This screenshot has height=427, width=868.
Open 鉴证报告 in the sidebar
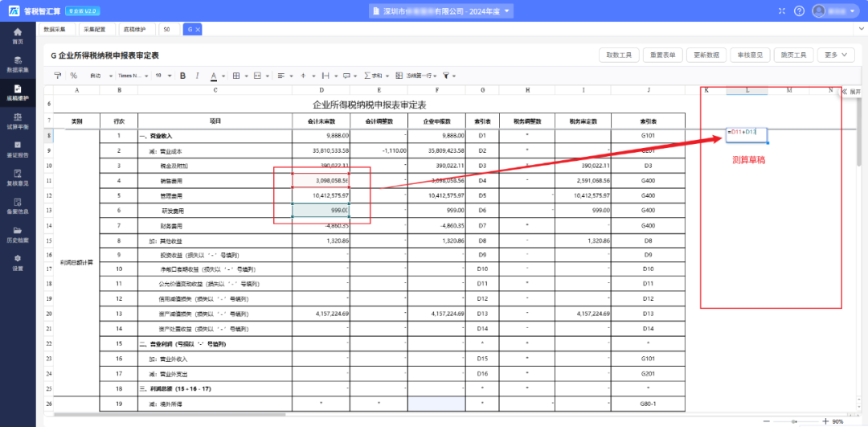18,150
